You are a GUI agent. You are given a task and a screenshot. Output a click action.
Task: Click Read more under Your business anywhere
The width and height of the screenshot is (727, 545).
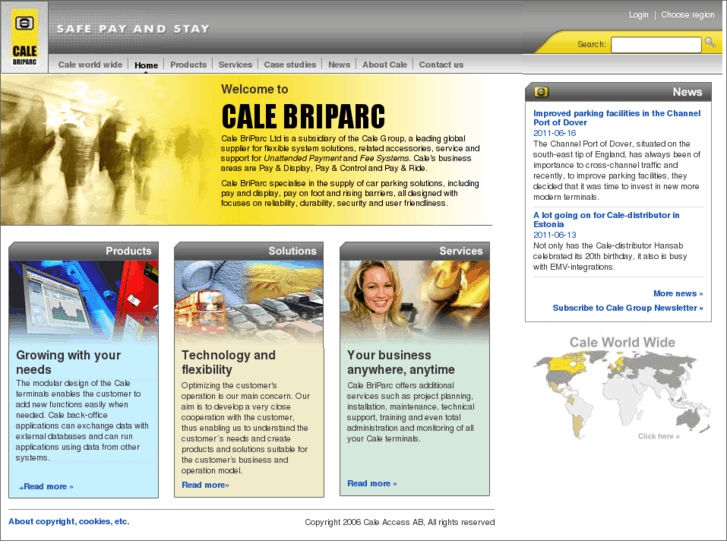pyautogui.click(x=372, y=484)
